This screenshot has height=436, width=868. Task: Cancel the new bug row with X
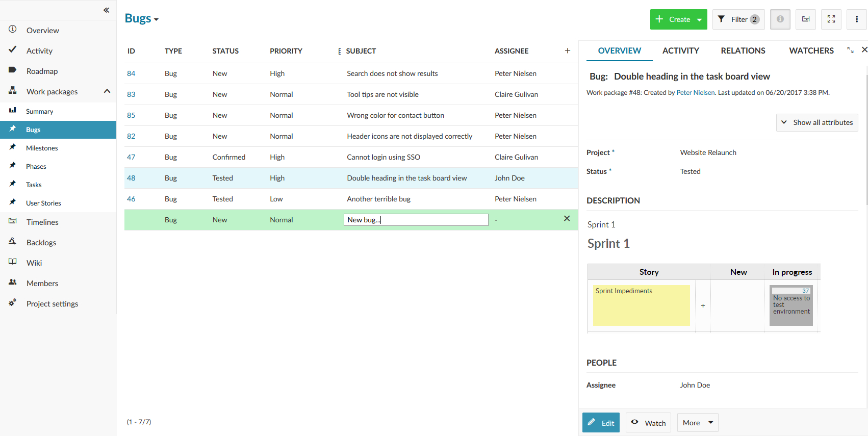click(x=567, y=219)
